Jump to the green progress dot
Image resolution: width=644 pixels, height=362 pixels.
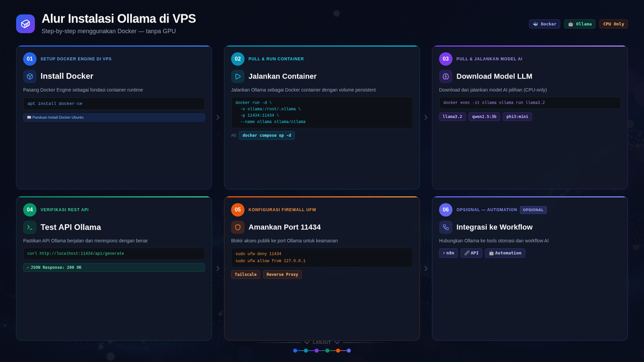click(x=327, y=351)
